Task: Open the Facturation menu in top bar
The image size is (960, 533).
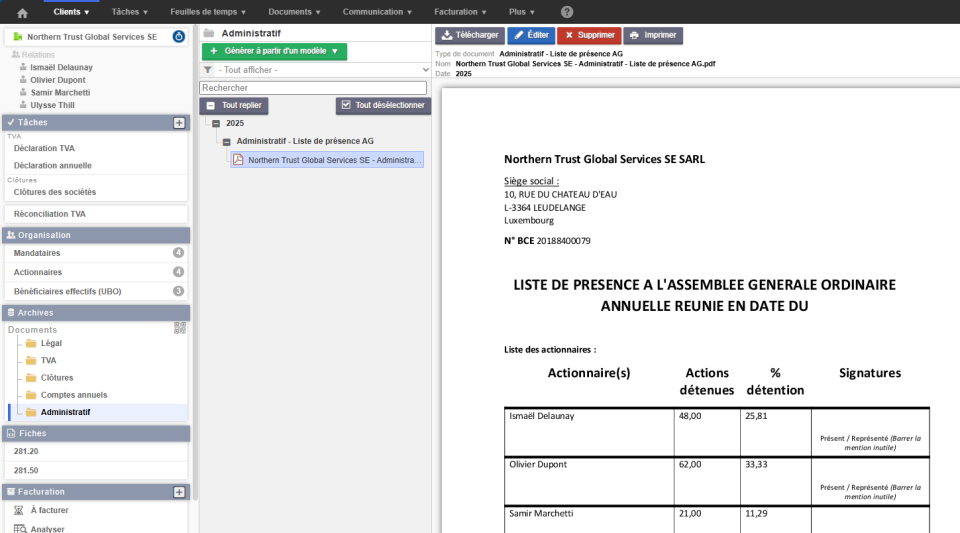Action: (x=460, y=12)
